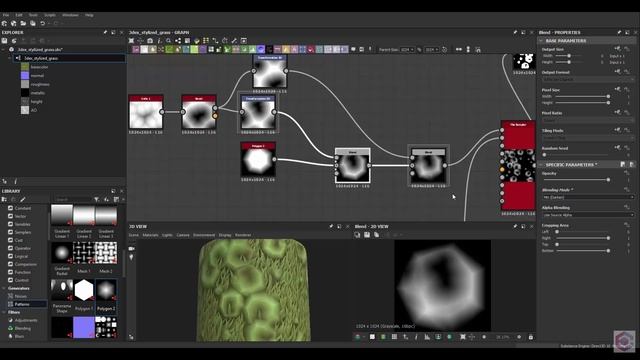
Task: Select the Panorama Shape library thumbnail
Action: (x=62, y=290)
